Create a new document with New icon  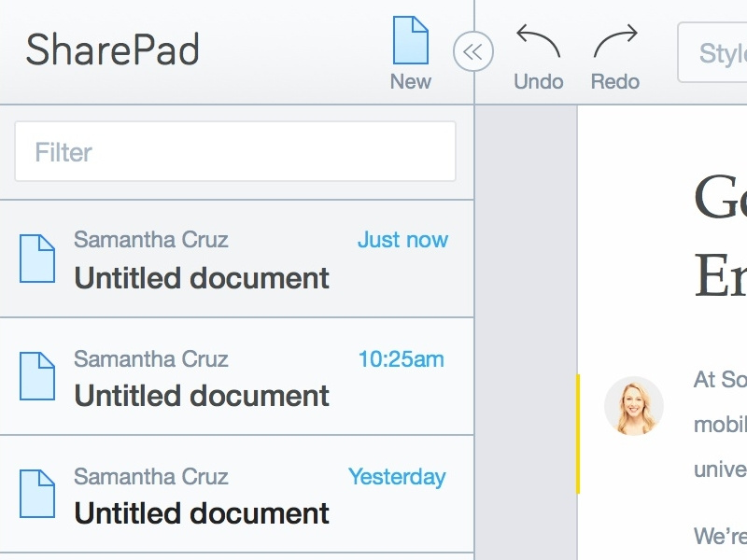(x=410, y=53)
